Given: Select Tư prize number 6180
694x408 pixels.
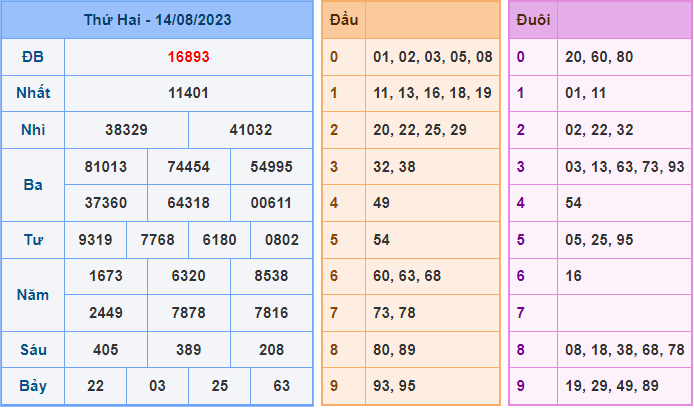Looking at the screenshot, I should (220, 240).
